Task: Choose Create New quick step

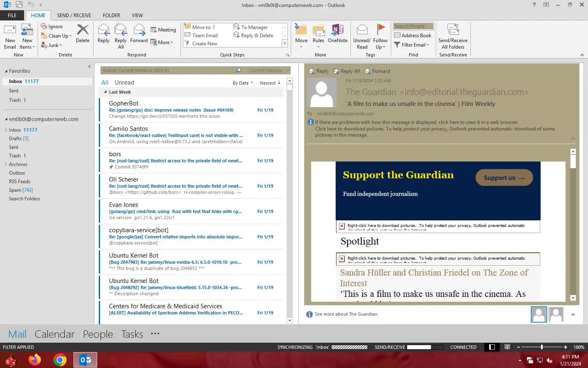Action: 200,43
